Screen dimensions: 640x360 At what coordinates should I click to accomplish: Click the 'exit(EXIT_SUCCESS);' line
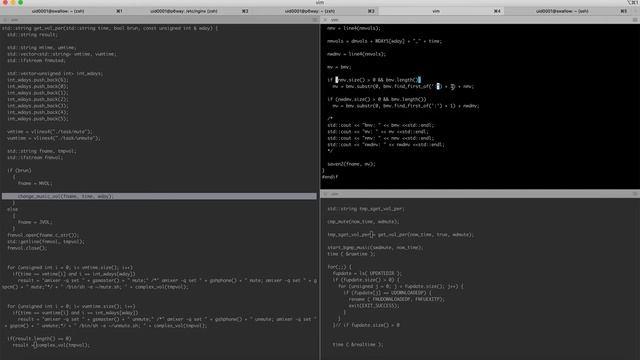[373, 306]
